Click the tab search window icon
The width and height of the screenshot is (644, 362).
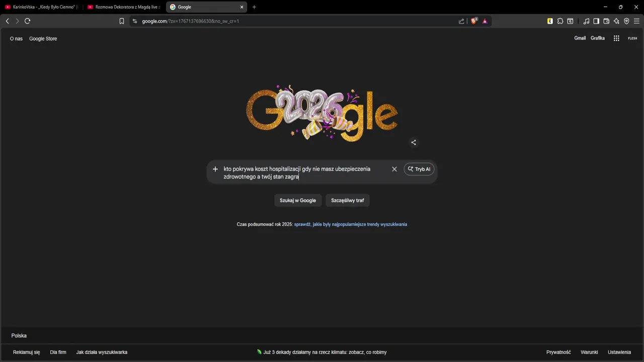[570, 21]
